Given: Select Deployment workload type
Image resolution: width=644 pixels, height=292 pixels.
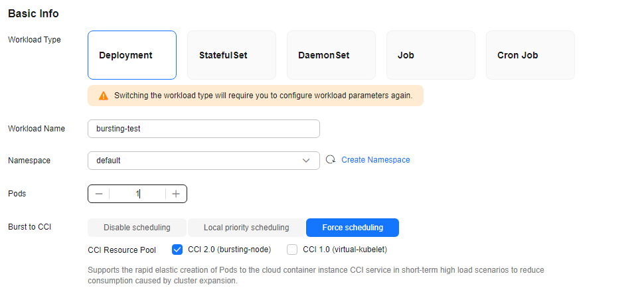Looking at the screenshot, I should [x=132, y=55].
